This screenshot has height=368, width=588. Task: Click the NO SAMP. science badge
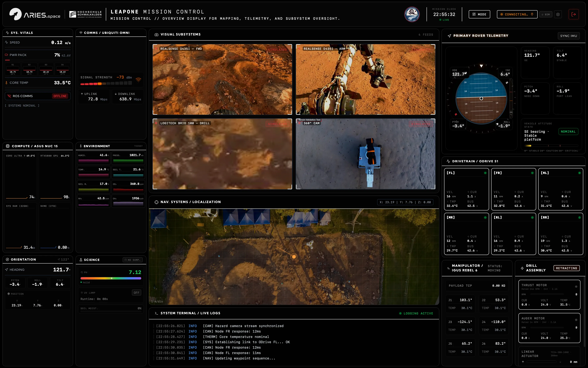(x=133, y=260)
